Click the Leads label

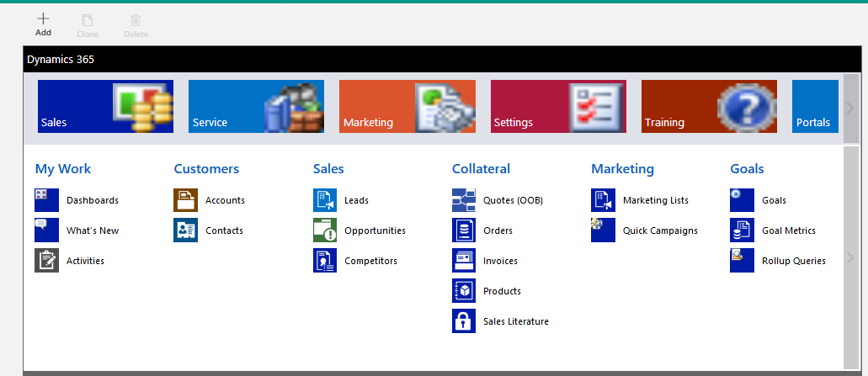tap(356, 200)
